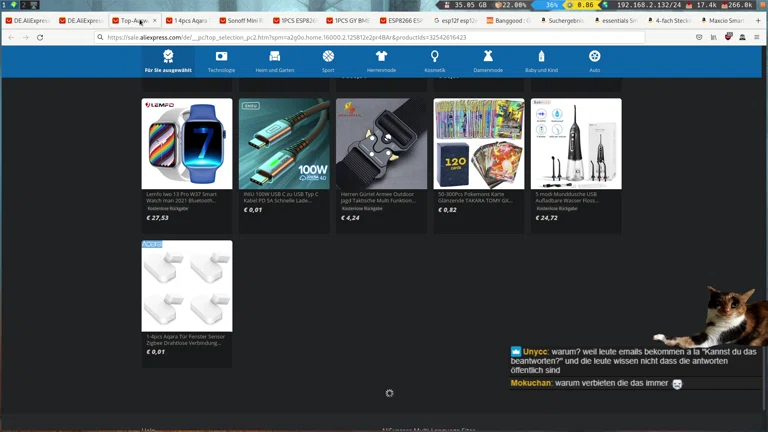Open the INIU 100W USB C Kabel title

click(281, 197)
